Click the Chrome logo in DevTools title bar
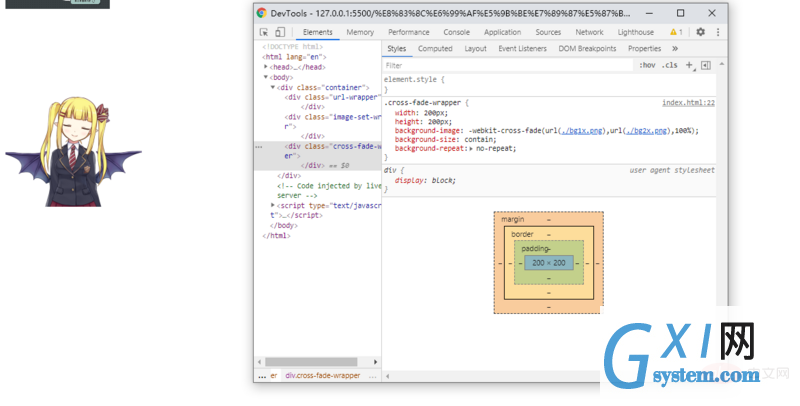The height and width of the screenshot is (406, 800). tap(262, 13)
